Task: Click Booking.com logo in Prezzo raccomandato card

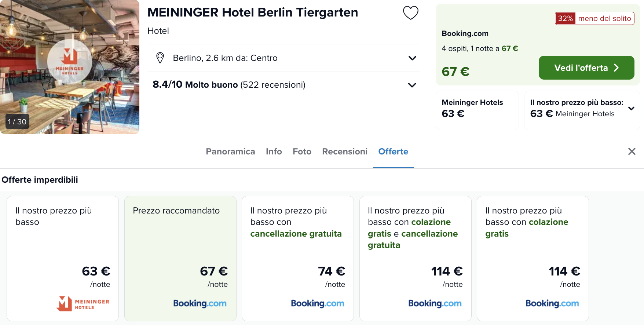Action: point(200,303)
